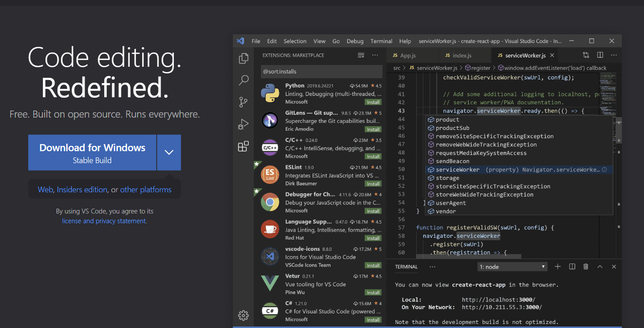Click the vscode-icons extension icon

pyautogui.click(x=270, y=256)
